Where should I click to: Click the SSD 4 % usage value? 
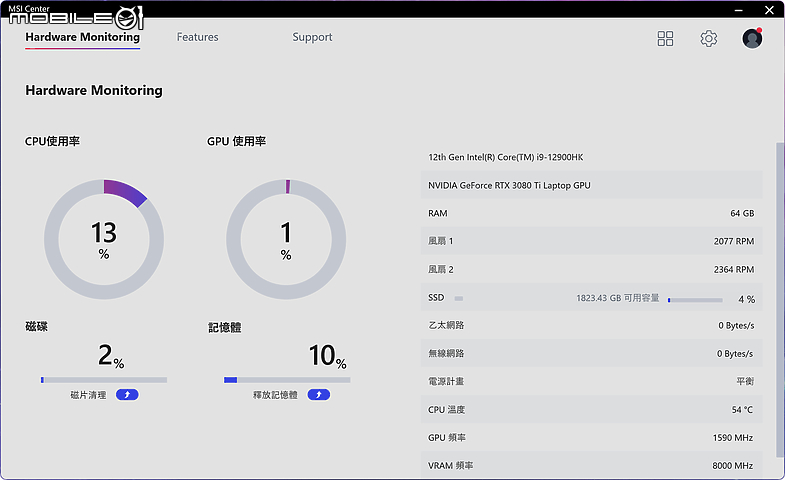tap(746, 299)
